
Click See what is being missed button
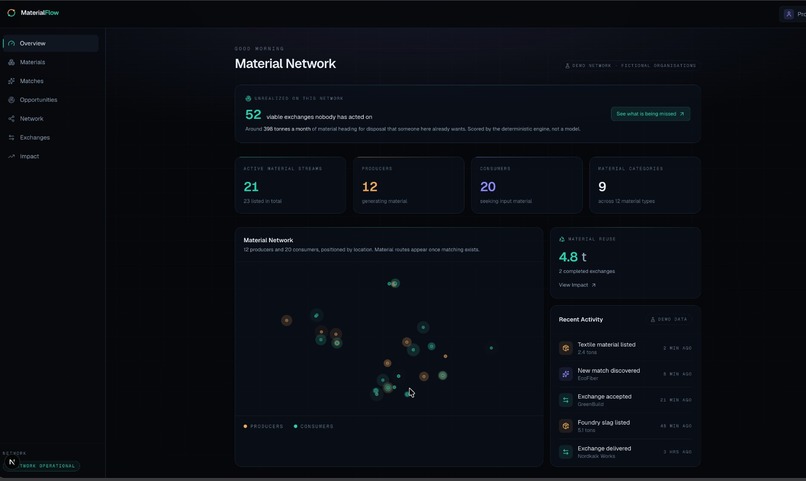[650, 114]
